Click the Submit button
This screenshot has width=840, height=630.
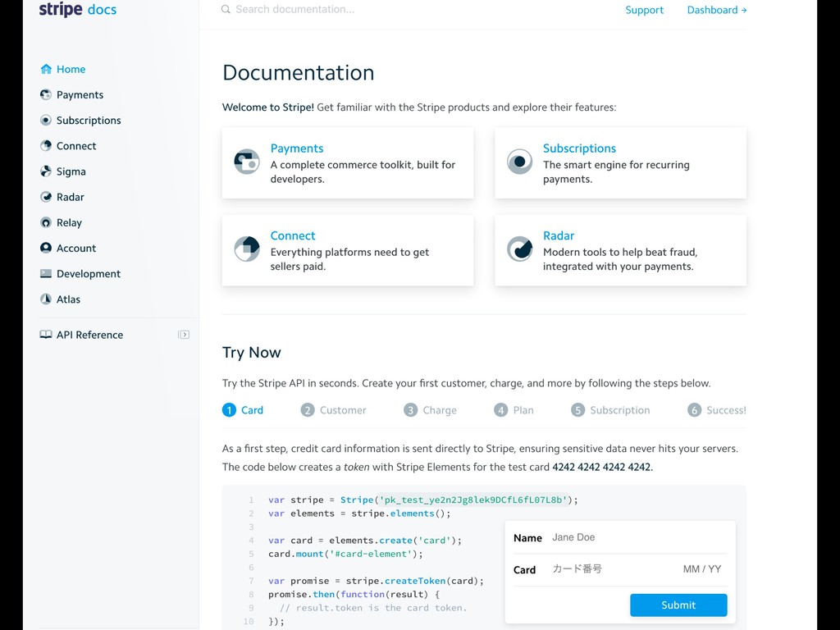coord(678,605)
